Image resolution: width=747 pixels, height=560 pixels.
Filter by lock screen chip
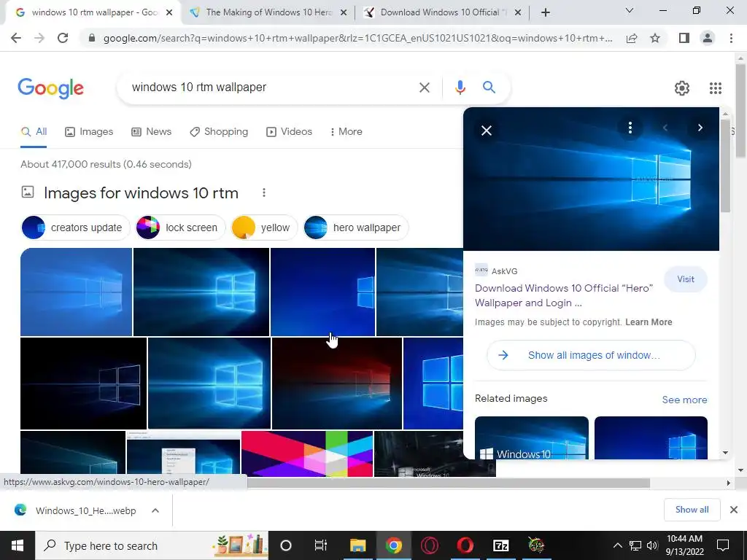(180, 227)
